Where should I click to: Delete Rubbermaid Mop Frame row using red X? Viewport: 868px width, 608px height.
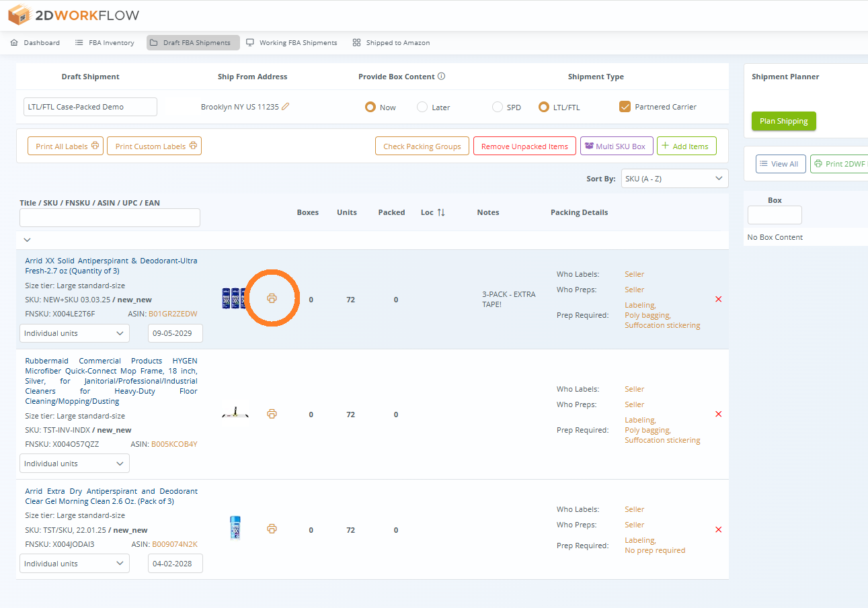[718, 414]
